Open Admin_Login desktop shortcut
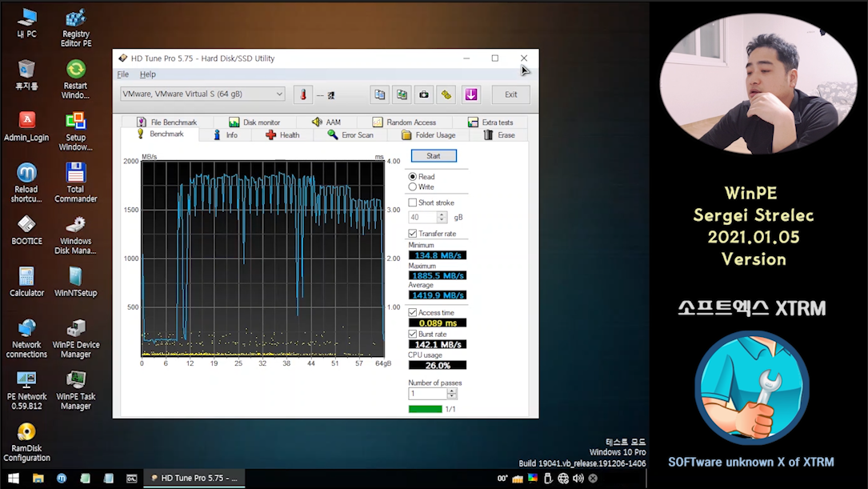Viewport: 868px width, 489px height. click(26, 126)
